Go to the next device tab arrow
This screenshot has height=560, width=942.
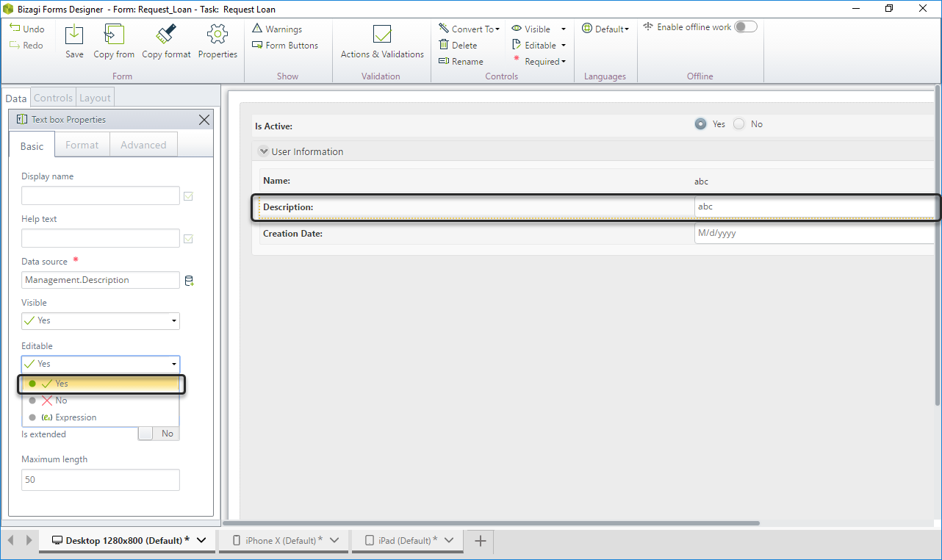click(29, 540)
